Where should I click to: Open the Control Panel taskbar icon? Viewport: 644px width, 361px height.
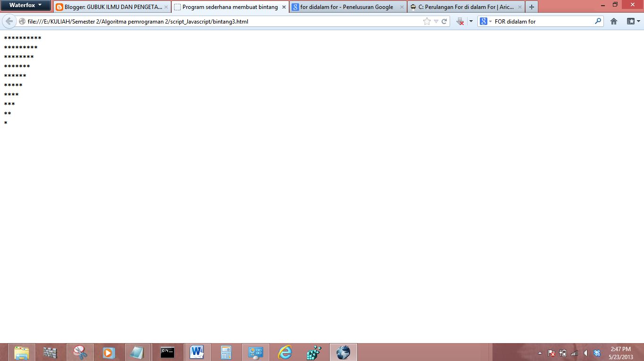pos(256,352)
